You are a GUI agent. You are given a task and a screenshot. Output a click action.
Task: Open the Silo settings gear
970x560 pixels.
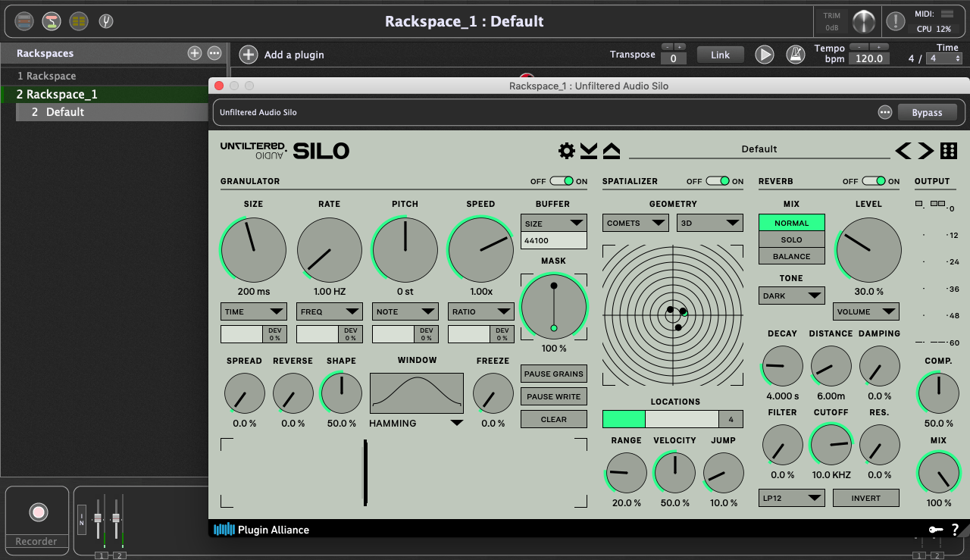(567, 151)
